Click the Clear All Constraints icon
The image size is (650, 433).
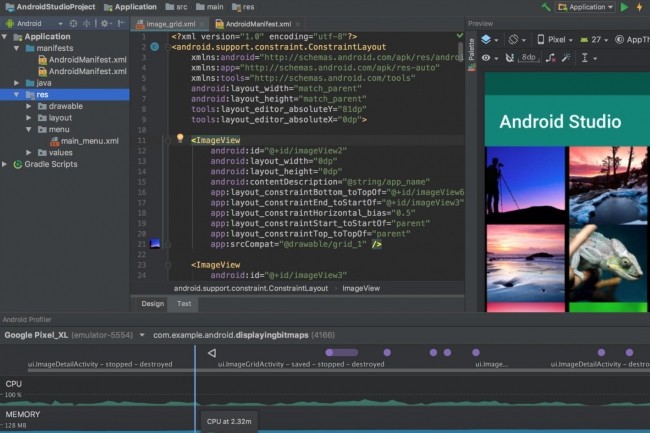550,58
